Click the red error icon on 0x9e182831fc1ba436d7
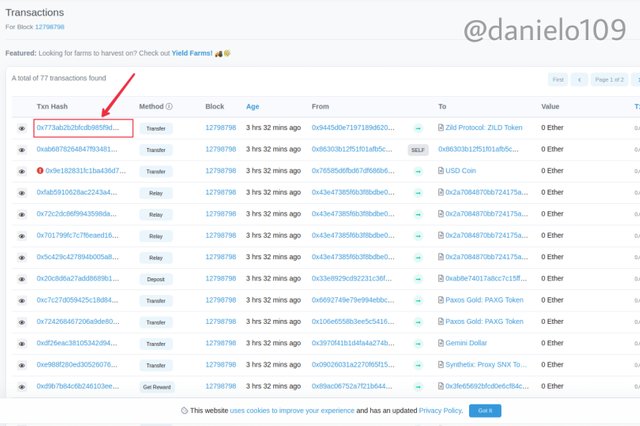Screen dimensions: 640x426 coord(40,171)
